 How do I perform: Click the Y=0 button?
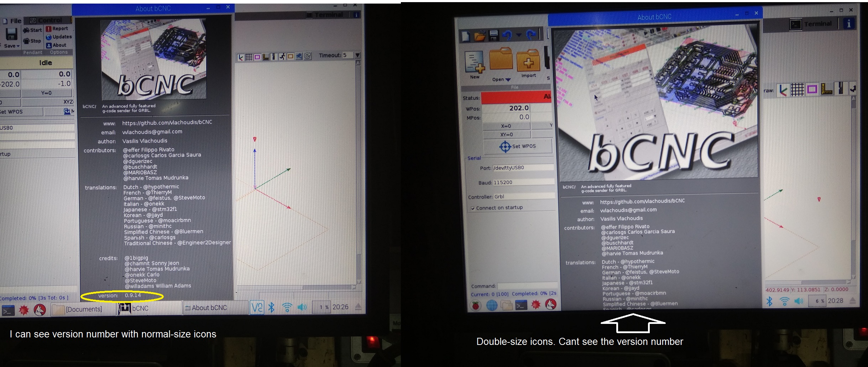click(47, 93)
